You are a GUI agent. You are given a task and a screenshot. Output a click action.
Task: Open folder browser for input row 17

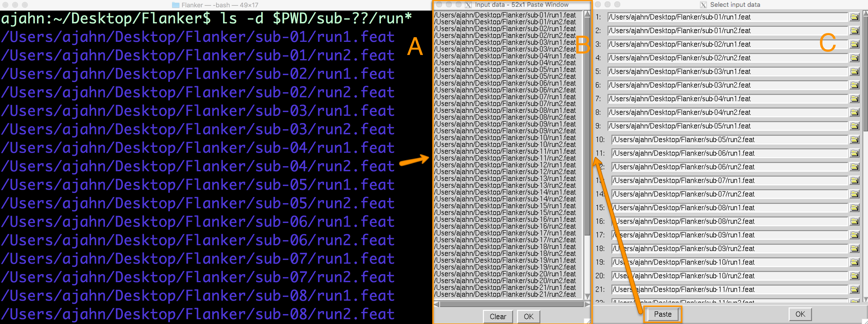[x=855, y=235]
